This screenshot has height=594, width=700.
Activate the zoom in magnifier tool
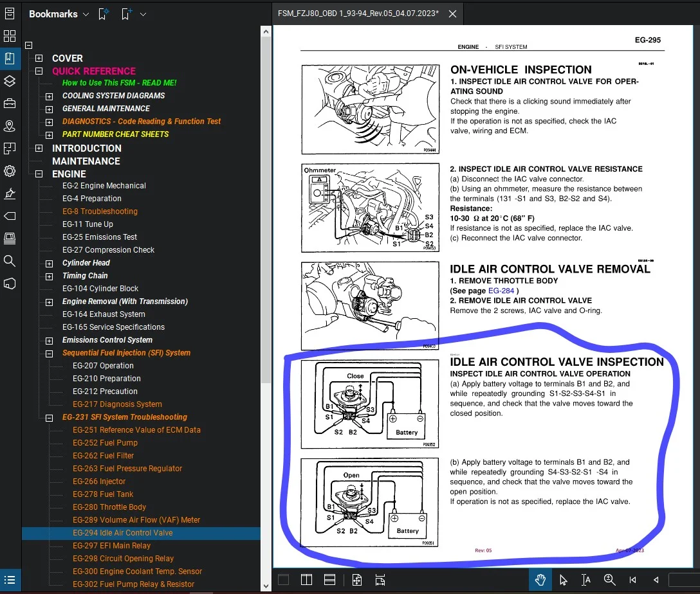(x=609, y=580)
